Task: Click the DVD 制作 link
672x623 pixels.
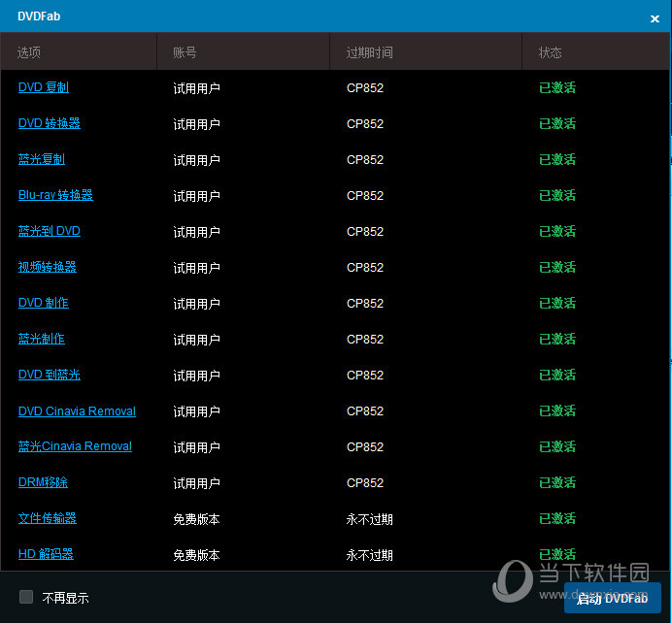Action: tap(44, 303)
